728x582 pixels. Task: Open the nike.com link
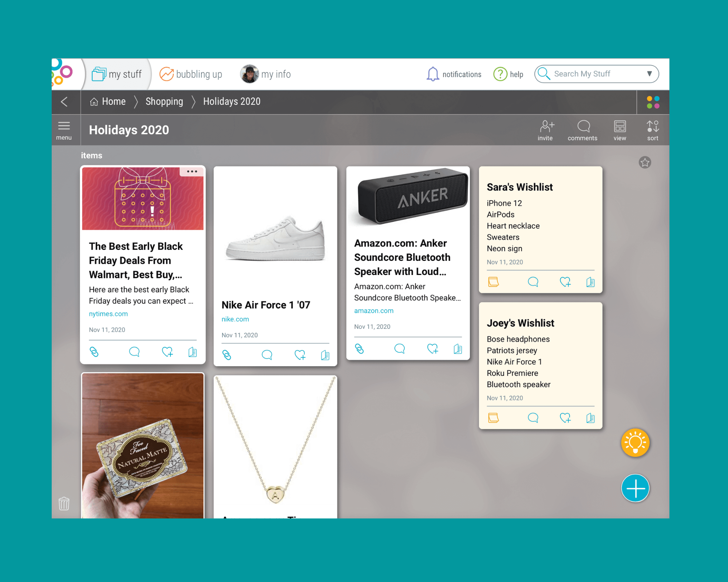click(x=235, y=319)
